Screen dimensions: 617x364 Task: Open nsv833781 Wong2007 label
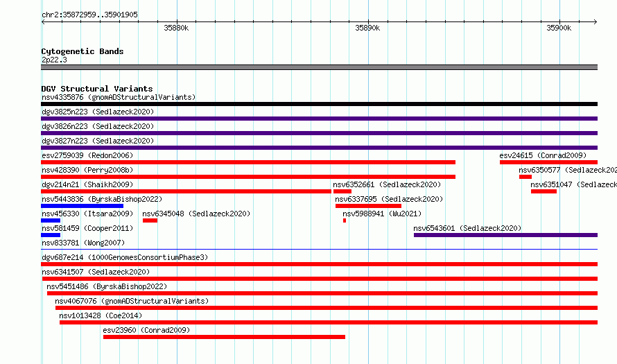pos(83,243)
